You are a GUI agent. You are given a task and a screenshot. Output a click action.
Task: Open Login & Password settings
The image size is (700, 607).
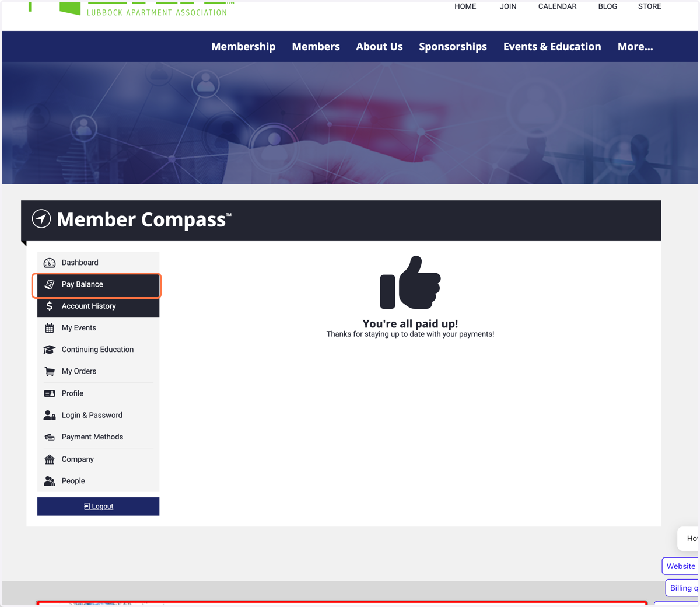point(98,415)
